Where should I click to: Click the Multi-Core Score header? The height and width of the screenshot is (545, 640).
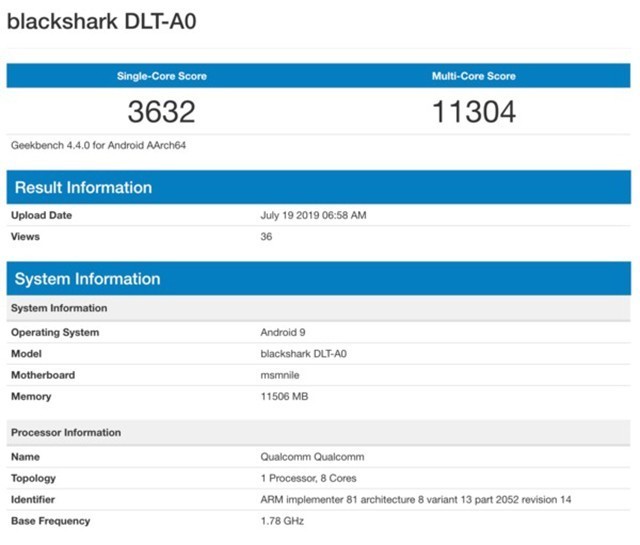coord(474,76)
